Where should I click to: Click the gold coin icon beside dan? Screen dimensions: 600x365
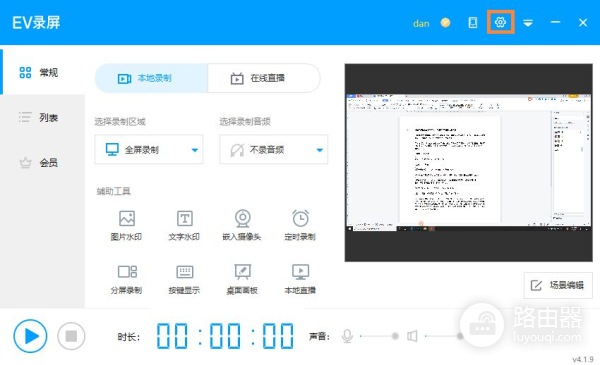pos(445,23)
